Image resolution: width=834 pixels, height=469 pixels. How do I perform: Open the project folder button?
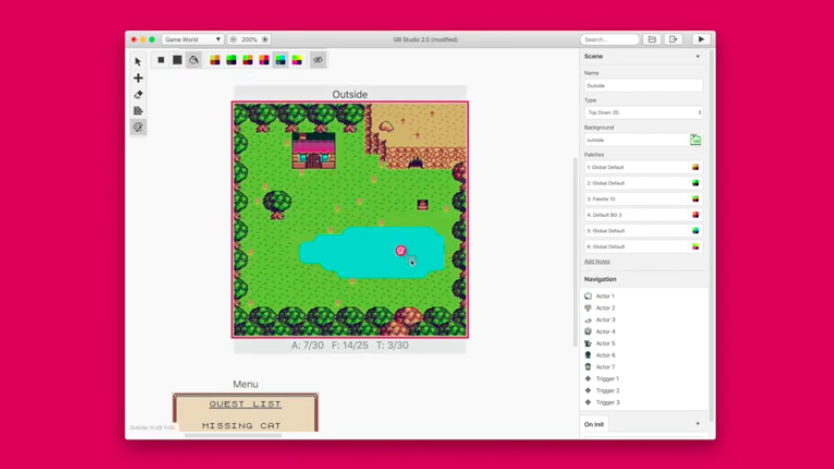[x=652, y=39]
